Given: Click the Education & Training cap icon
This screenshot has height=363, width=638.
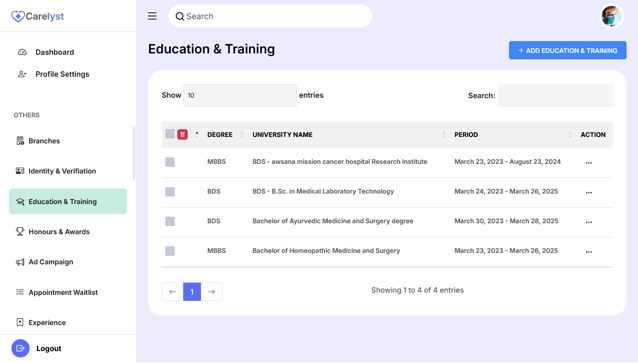Looking at the screenshot, I should [20, 201].
